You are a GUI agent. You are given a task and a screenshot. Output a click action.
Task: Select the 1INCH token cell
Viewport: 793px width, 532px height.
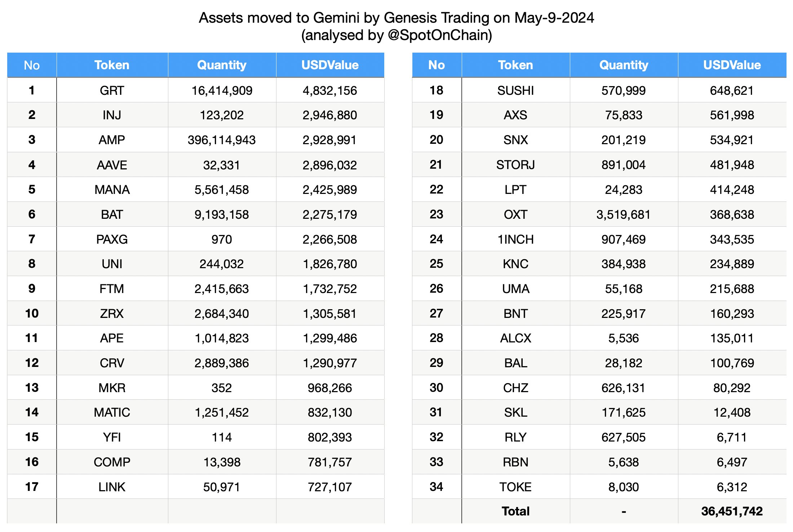click(515, 239)
